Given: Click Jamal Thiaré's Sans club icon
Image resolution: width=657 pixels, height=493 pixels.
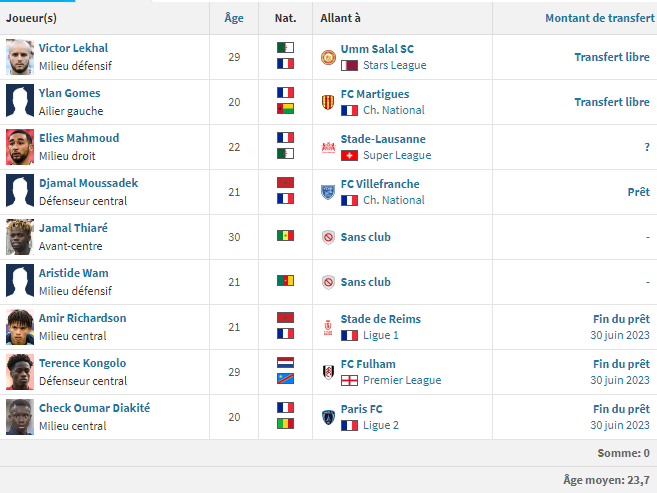Looking at the screenshot, I should click(328, 237).
